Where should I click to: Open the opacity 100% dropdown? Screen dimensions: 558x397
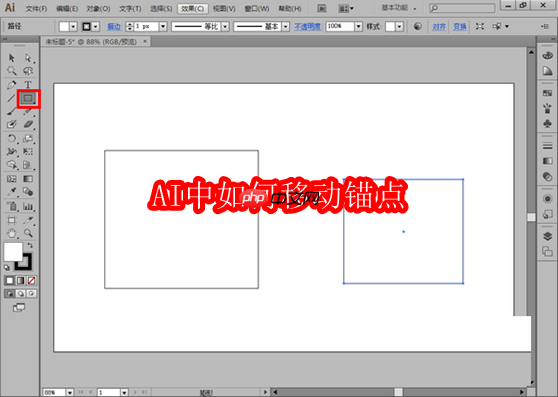click(x=358, y=27)
